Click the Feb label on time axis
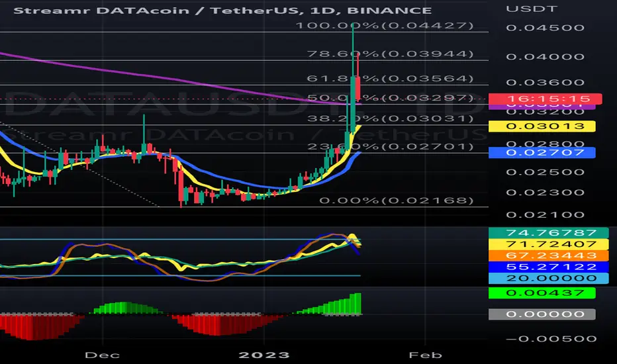The width and height of the screenshot is (617, 364). tap(426, 355)
